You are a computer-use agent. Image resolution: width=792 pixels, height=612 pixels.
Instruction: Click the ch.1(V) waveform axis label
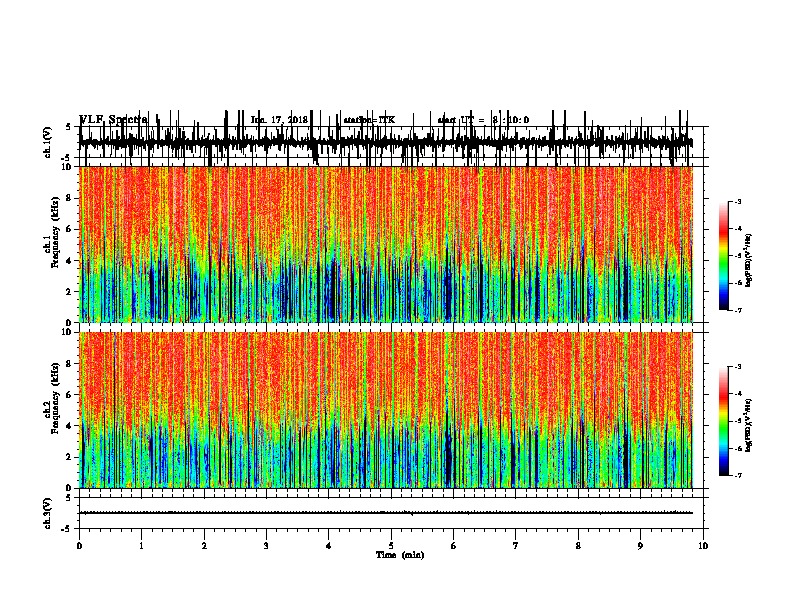point(48,142)
